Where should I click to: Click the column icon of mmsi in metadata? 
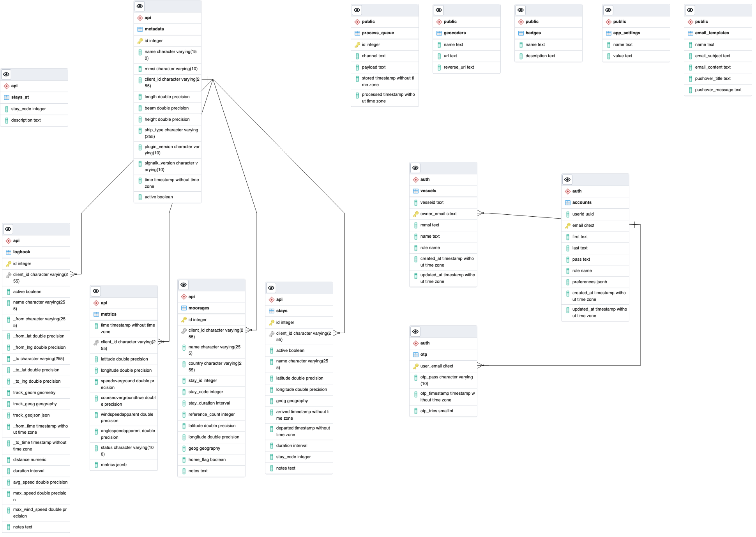point(140,69)
